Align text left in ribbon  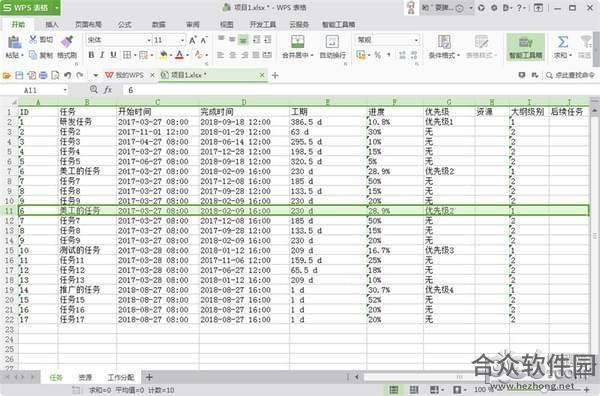[221, 55]
